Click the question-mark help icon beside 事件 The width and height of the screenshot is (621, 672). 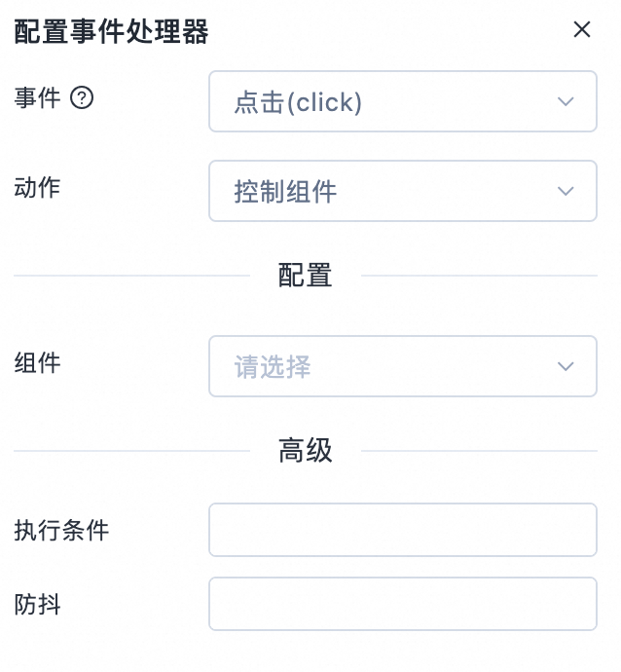[x=82, y=97]
